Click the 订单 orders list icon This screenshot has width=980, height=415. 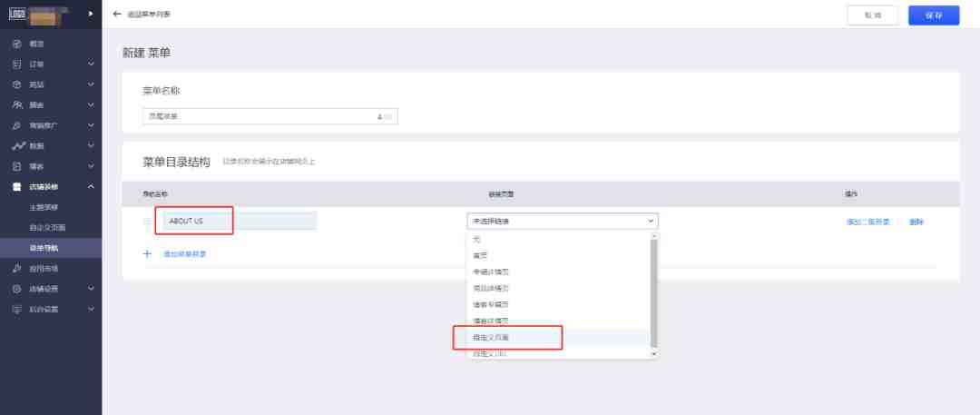point(17,64)
